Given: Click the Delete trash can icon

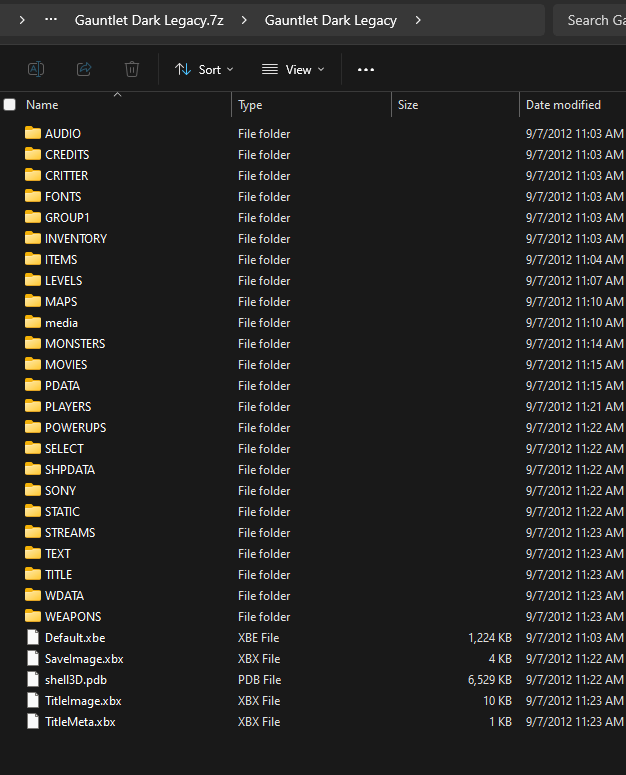Looking at the screenshot, I should click(x=131, y=69).
